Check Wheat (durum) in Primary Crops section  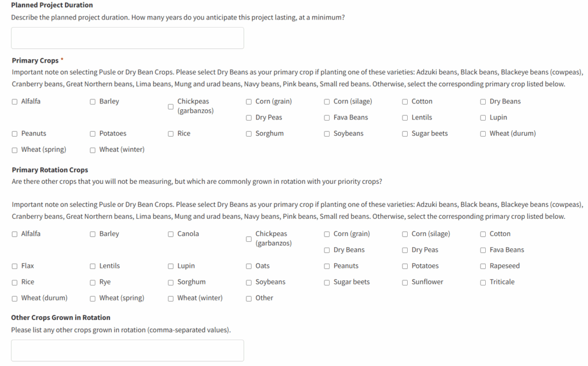click(x=483, y=134)
